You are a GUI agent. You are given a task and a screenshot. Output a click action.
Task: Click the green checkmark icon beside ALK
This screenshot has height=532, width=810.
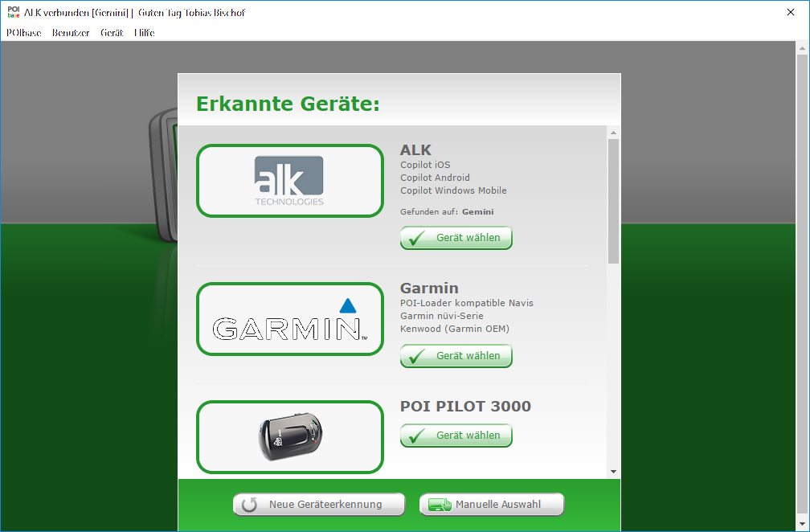(417, 239)
